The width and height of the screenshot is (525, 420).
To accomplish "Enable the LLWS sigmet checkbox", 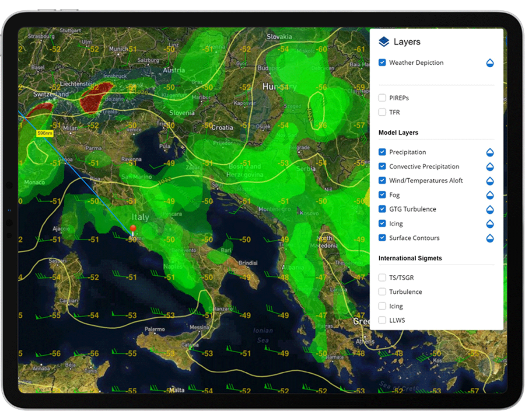I will (x=382, y=320).
